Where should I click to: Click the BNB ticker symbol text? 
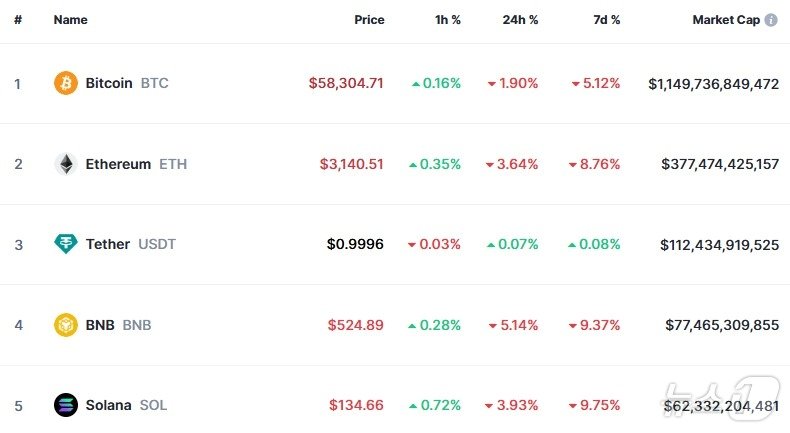point(137,325)
